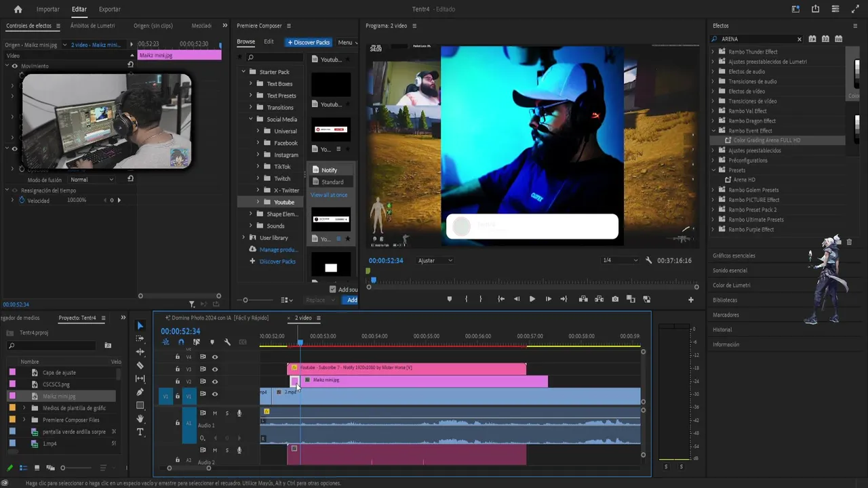Open the Importar tab

click(x=48, y=9)
